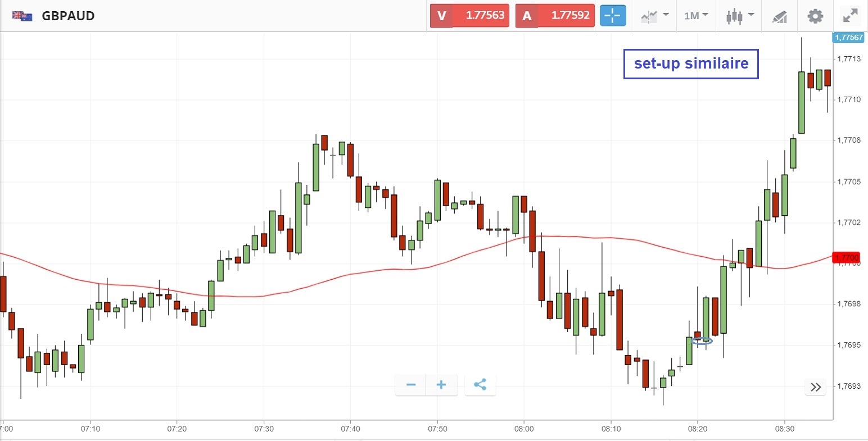Click the 08:00 time axis label
The width and height of the screenshot is (868, 441).
[524, 429]
